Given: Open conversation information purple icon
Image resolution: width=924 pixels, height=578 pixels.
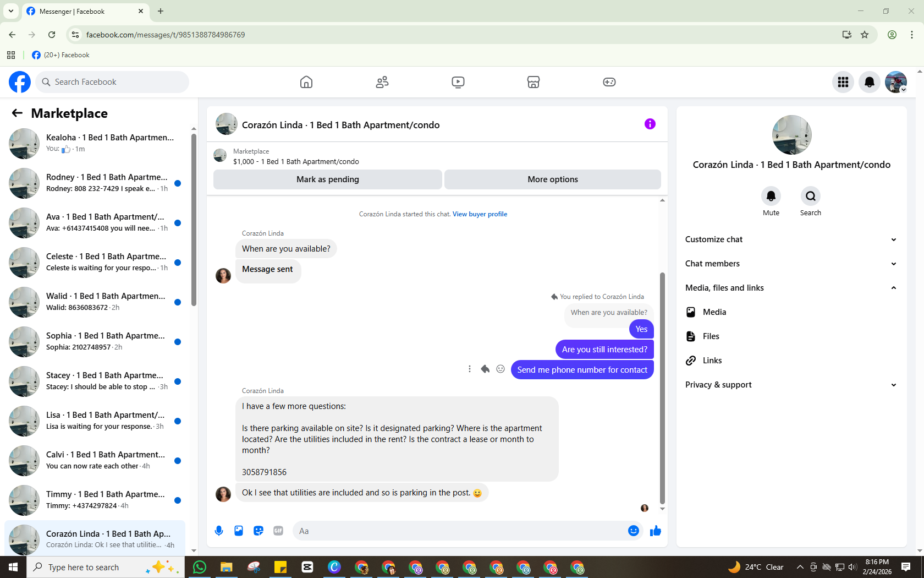Looking at the screenshot, I should click(x=650, y=124).
